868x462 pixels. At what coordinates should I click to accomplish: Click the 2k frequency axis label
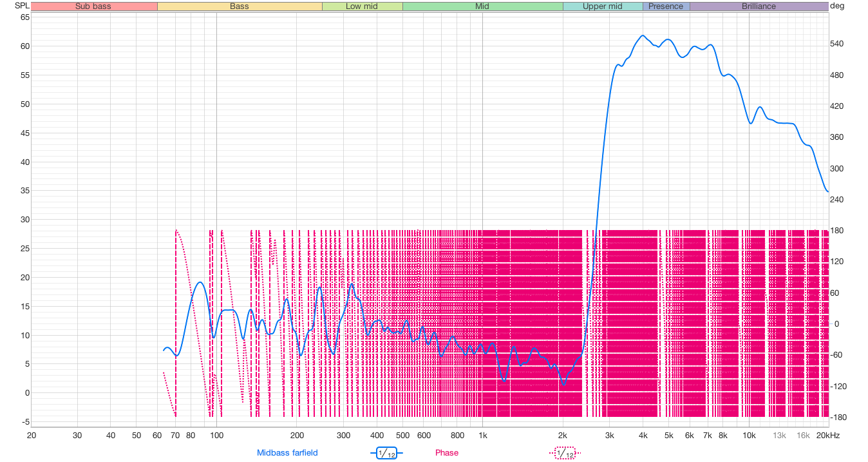[x=562, y=436]
